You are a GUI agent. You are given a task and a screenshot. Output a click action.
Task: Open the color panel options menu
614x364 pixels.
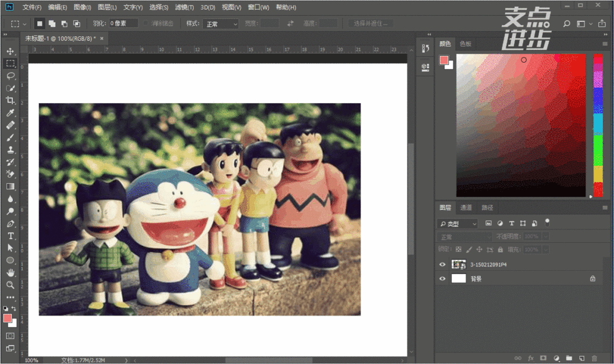(x=605, y=44)
